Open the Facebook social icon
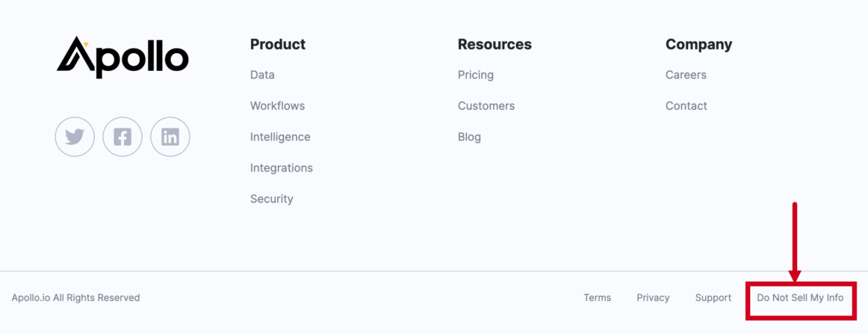The image size is (868, 334). 123,137
